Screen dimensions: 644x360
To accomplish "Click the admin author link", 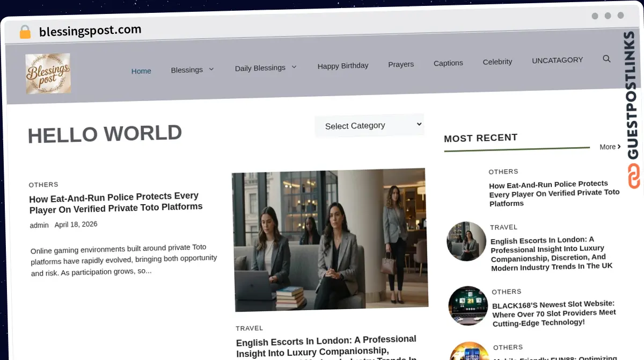I will 39,225.
